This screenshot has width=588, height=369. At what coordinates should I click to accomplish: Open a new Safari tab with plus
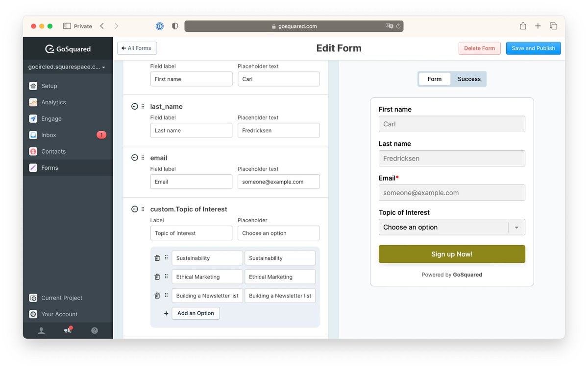pyautogui.click(x=538, y=26)
